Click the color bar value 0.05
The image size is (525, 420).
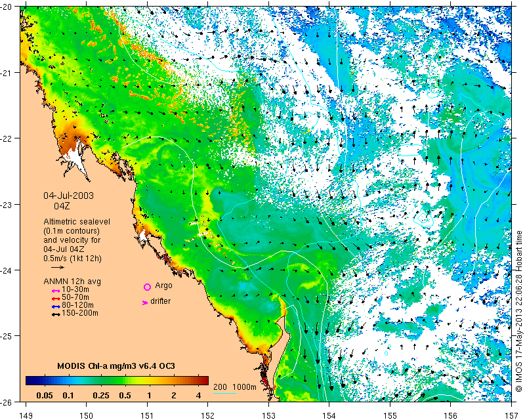click(45, 396)
